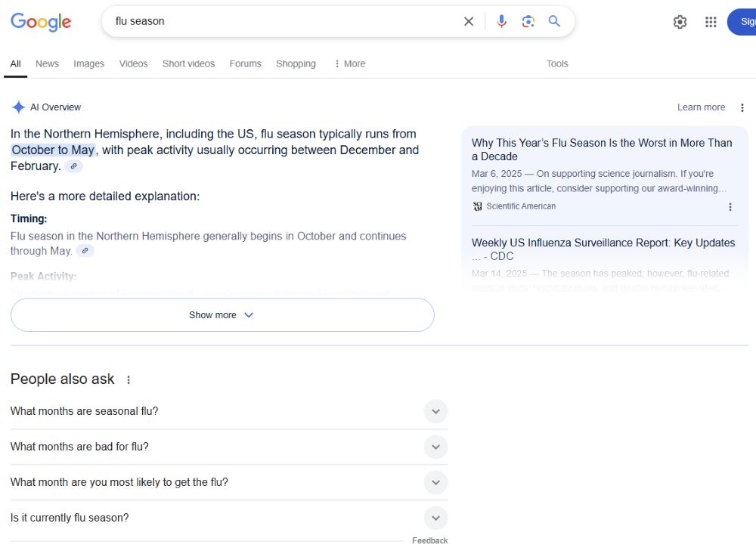Switch to the Images tab
The image size is (756, 557).
(88, 63)
